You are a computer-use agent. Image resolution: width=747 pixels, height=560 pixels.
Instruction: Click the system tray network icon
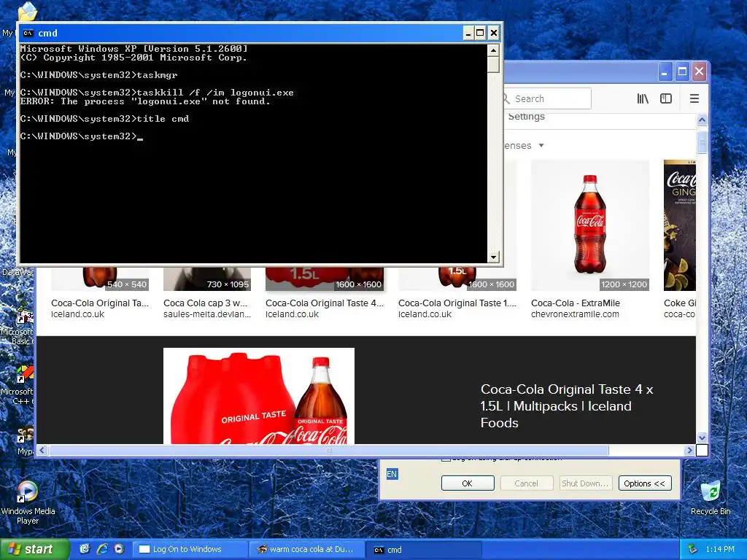pyautogui.click(x=693, y=550)
